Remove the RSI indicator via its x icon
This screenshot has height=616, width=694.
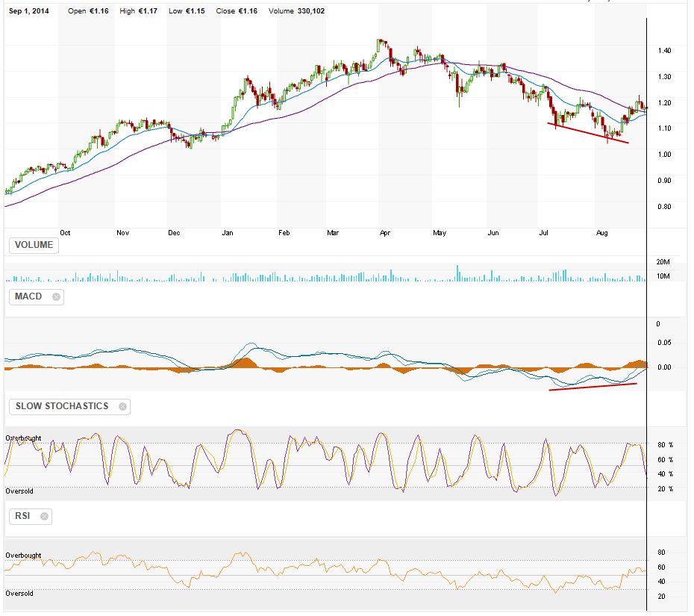pos(44,517)
